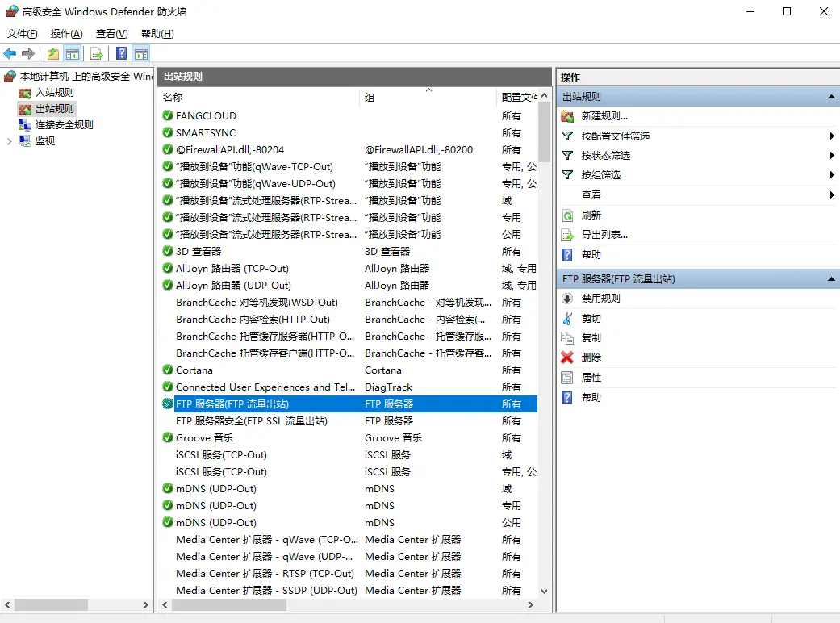Click the help icon under FTP 服务器 actions
840x623 pixels.
[x=567, y=398]
